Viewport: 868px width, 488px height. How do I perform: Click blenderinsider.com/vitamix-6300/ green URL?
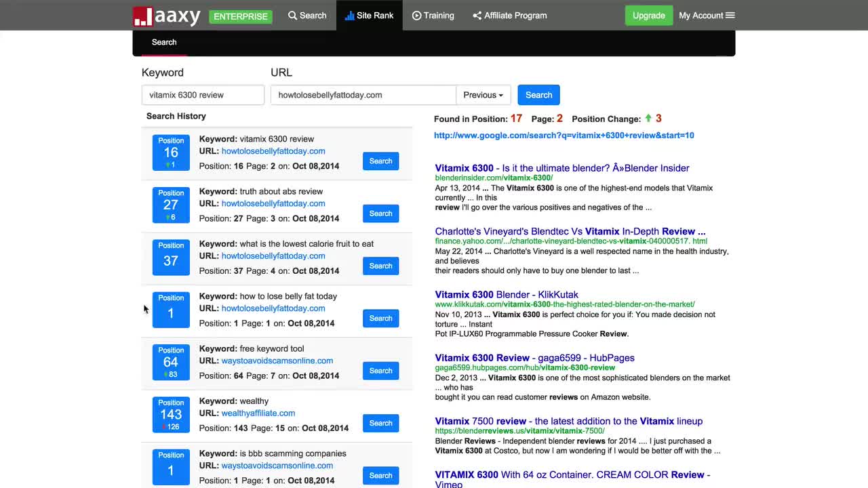coord(494,178)
